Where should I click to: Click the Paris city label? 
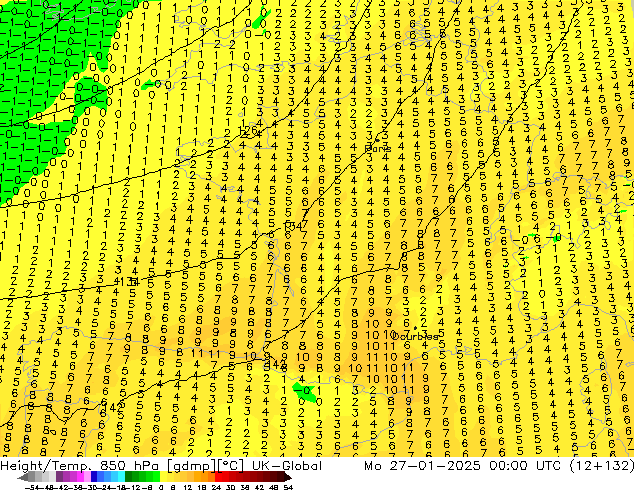[x=378, y=149]
